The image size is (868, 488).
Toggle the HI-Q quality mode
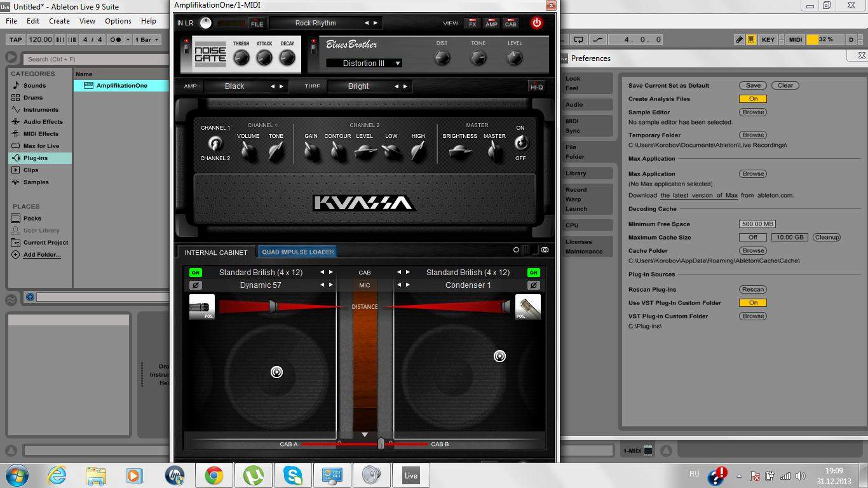tap(536, 86)
